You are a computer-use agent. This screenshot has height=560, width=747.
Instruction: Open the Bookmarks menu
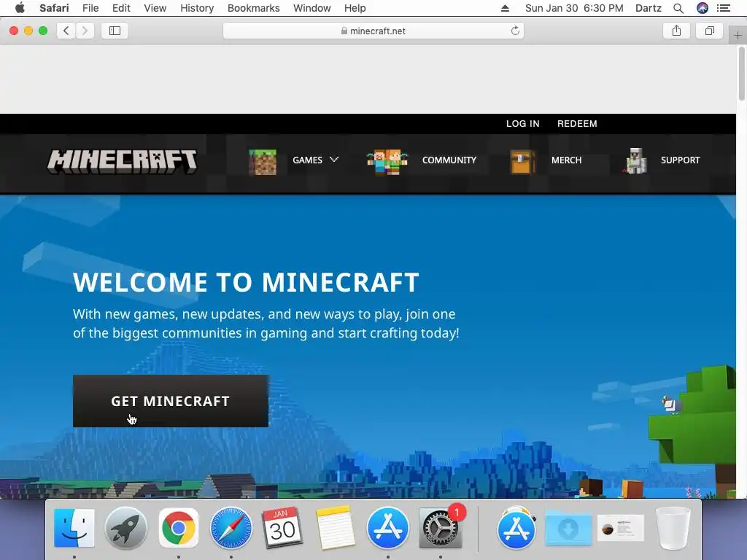point(253,8)
